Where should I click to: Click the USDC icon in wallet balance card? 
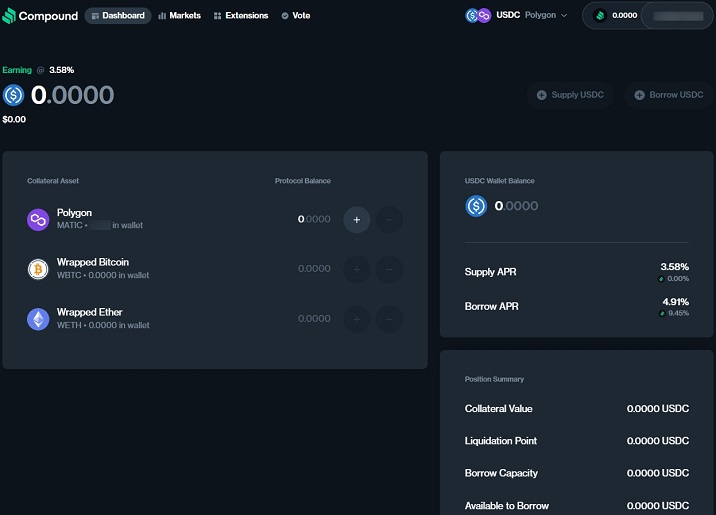[x=476, y=206]
